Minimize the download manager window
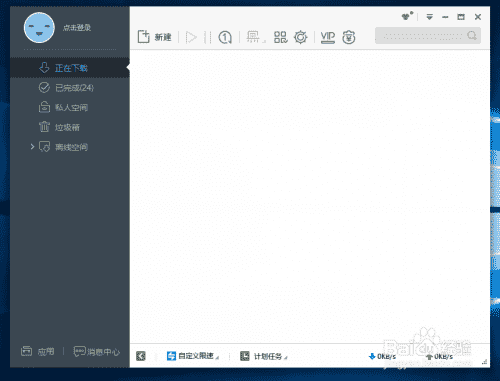 [445, 17]
